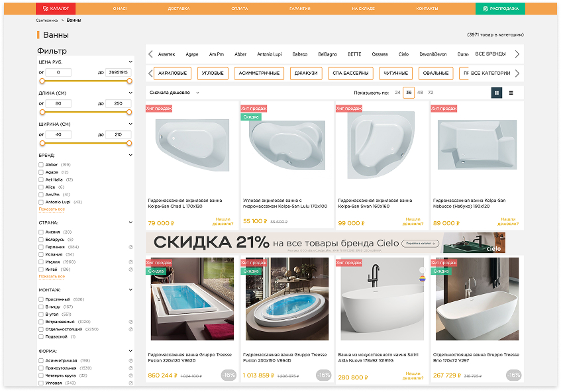Click 'Показать все' under brand list

(52, 209)
